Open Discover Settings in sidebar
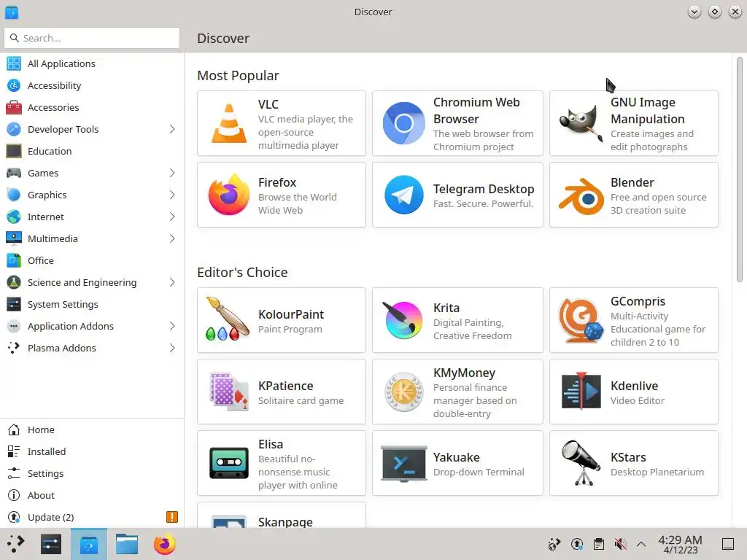This screenshot has width=747, height=560. [x=92, y=474]
